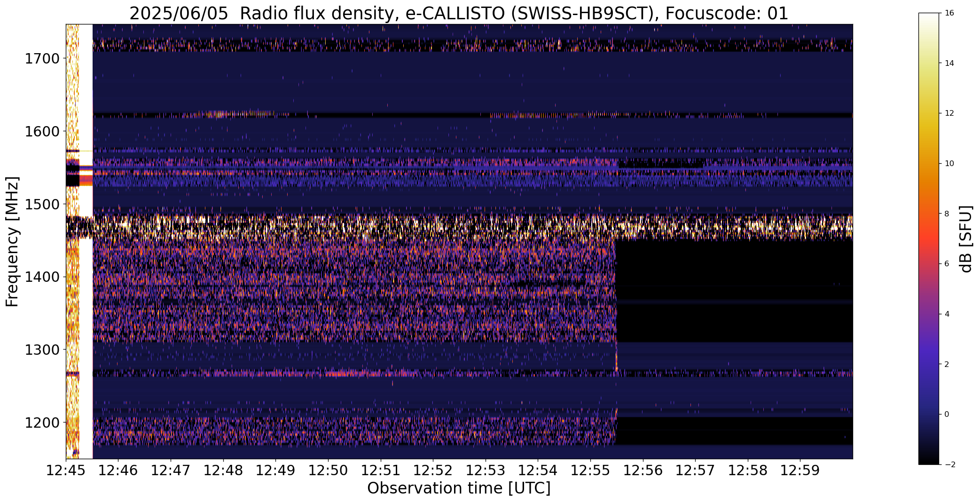Click the 12:47 time tick label
This screenshot has width=980, height=502.
click(x=171, y=470)
